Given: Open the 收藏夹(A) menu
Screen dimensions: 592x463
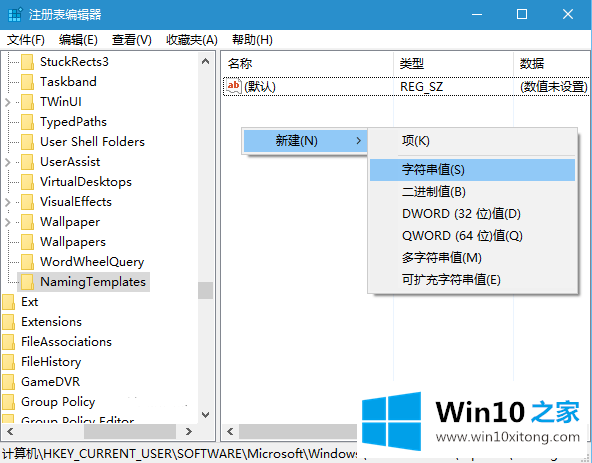Looking at the screenshot, I should tap(192, 40).
